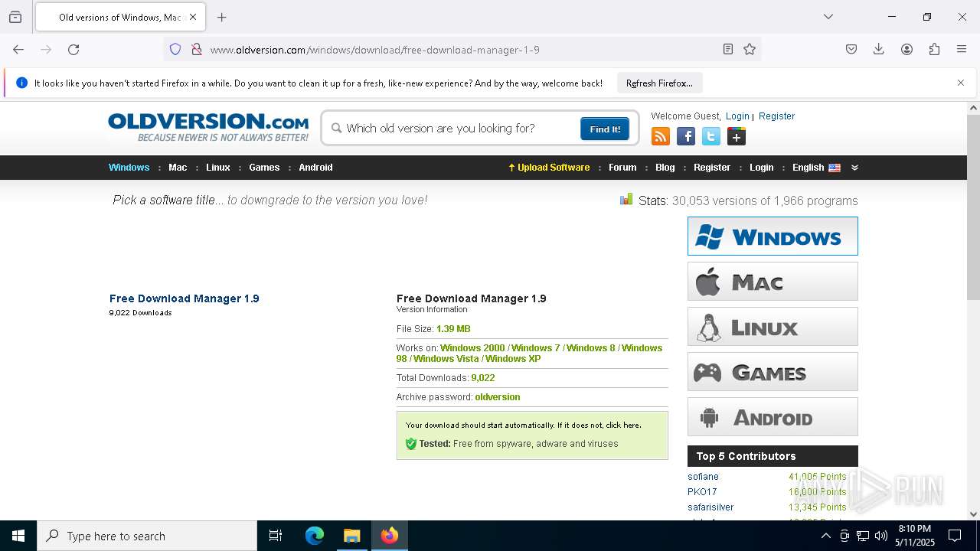The height and width of the screenshot is (551, 980).
Task: Select Windows in the navigation bar
Action: tap(129, 168)
